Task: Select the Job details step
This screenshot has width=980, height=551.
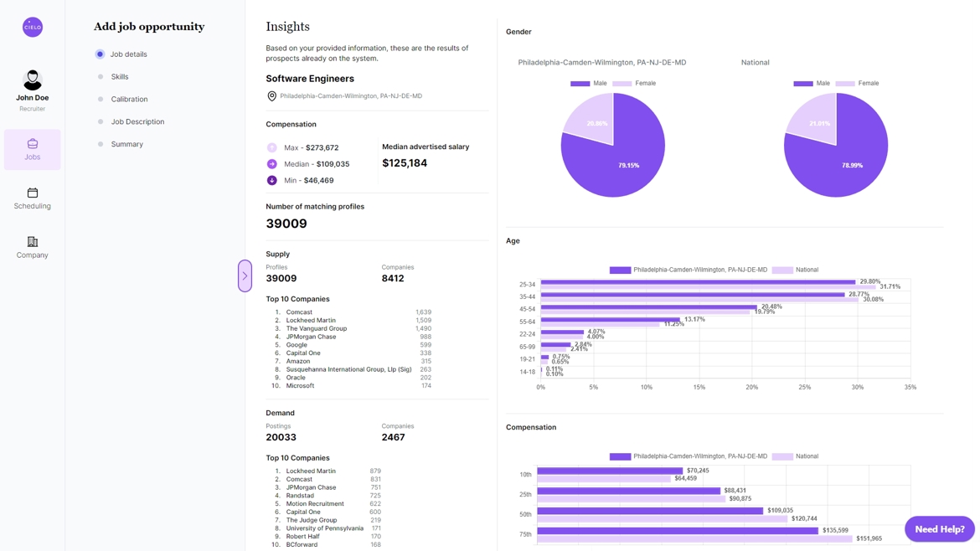Action: [128, 54]
